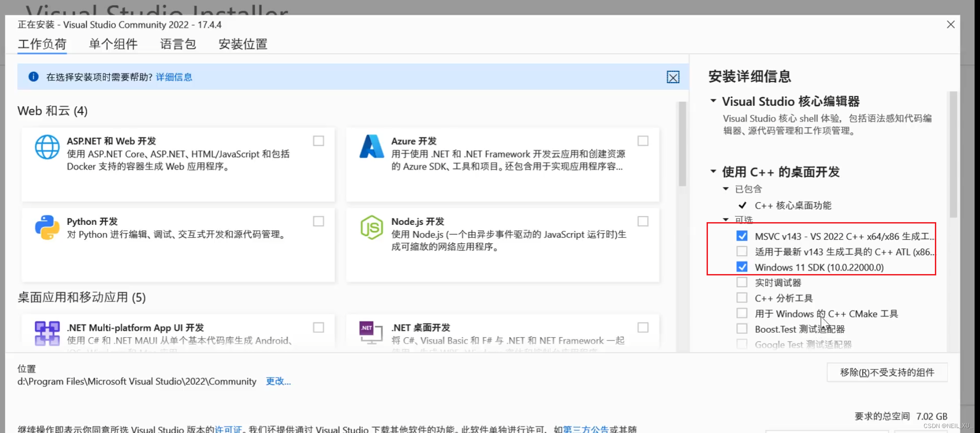
Task: Tick the Azure 开发 workload checkbox
Action: 643,141
